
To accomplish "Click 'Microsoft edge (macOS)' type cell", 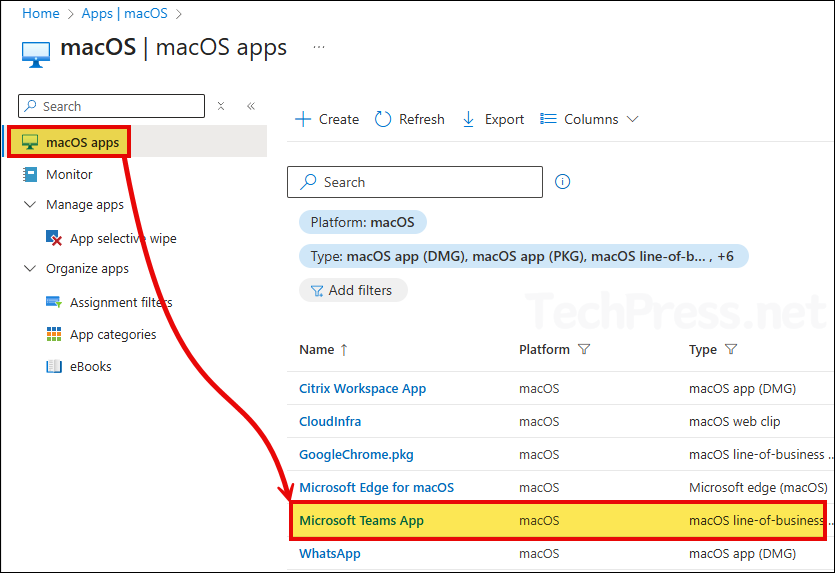I will pos(758,487).
